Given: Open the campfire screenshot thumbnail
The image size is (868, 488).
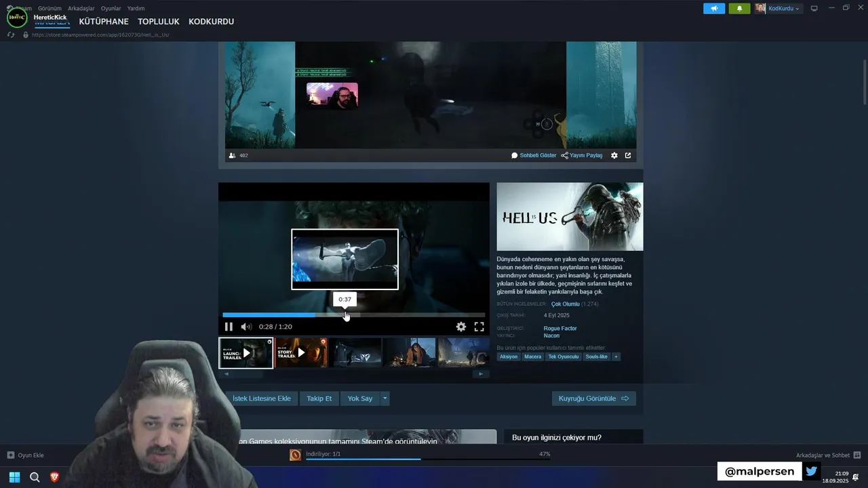Looking at the screenshot, I should tap(409, 352).
